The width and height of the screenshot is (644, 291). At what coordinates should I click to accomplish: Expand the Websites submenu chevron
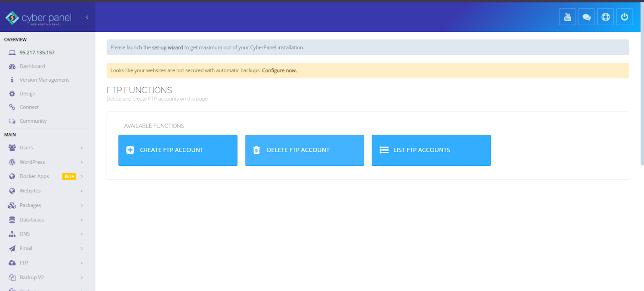[81, 191]
